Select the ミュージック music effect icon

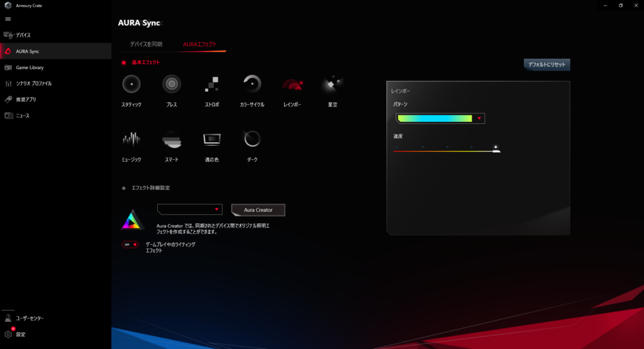click(131, 140)
